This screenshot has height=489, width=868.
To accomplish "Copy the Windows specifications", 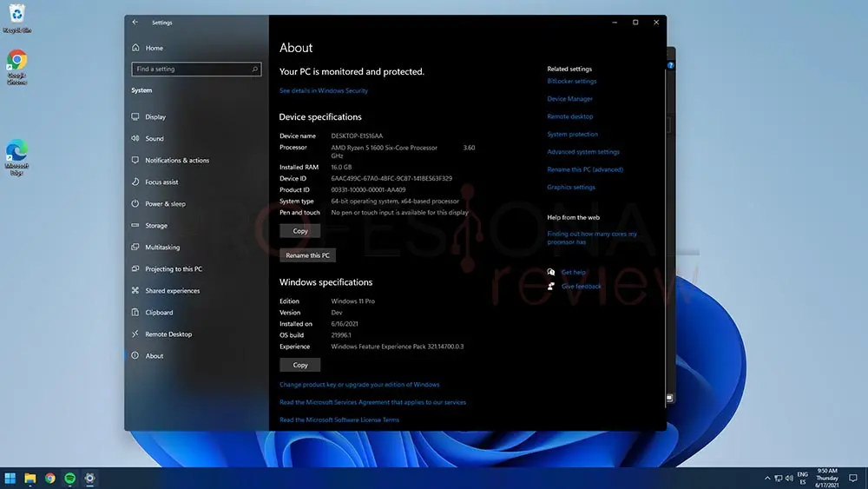I will click(299, 365).
